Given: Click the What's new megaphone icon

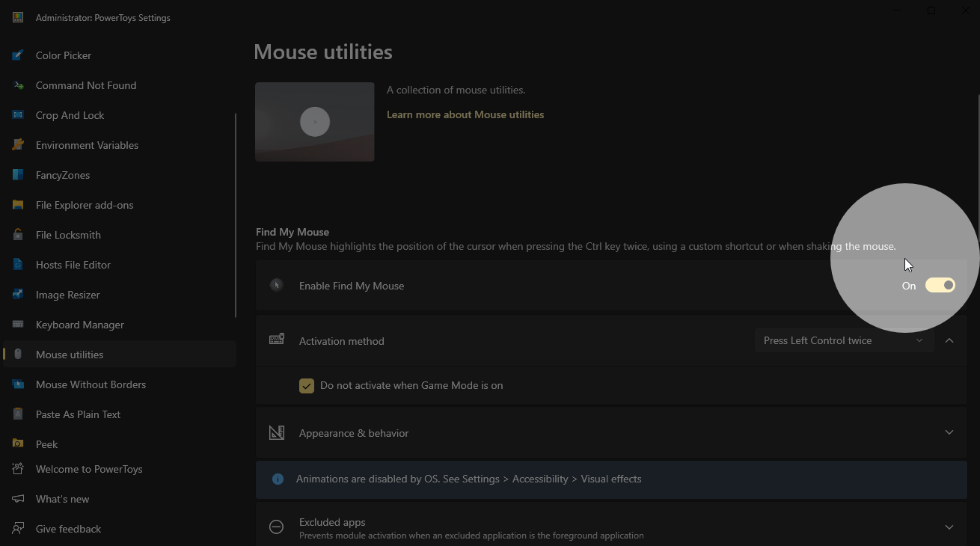Looking at the screenshot, I should (18, 499).
